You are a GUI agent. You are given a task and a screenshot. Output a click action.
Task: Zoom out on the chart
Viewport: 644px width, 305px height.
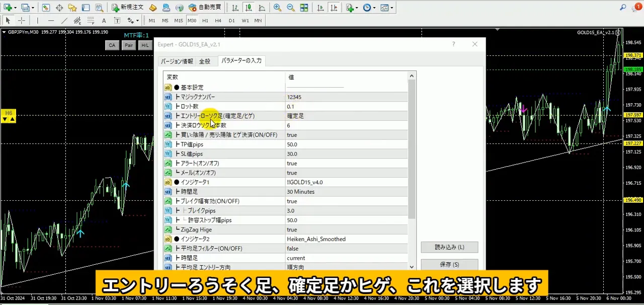point(290,8)
